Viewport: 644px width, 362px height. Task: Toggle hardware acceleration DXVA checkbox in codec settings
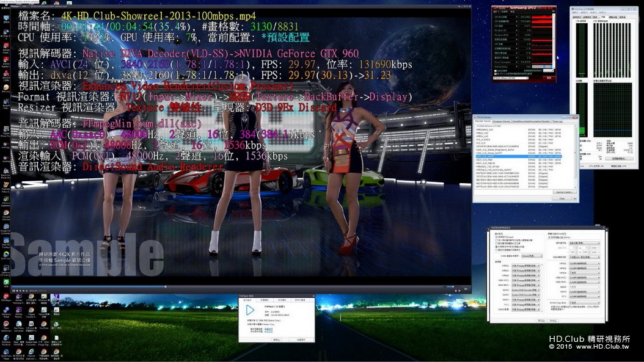549,237
